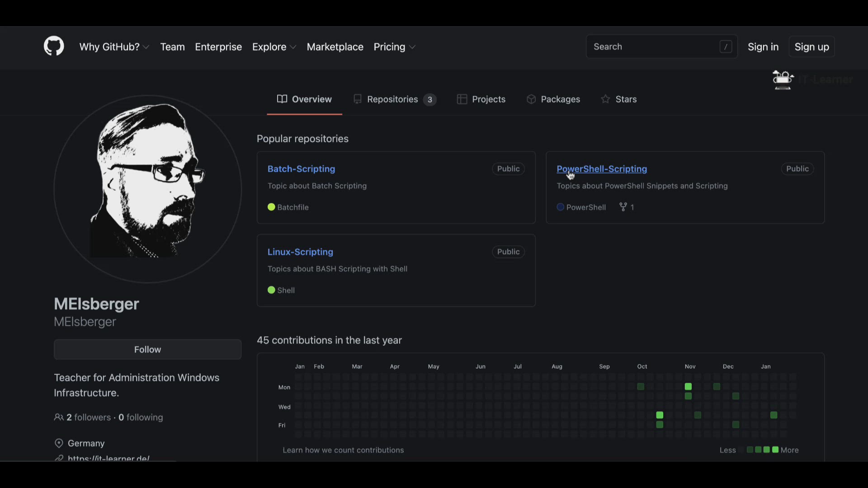Open the Linux-Scripting repository

point(300,252)
